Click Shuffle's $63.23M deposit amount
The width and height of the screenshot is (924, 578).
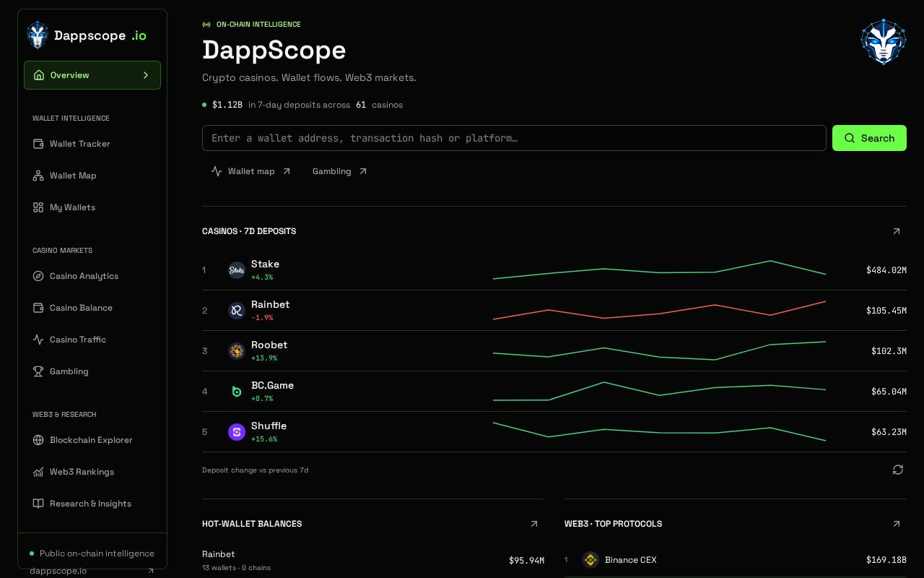coord(889,432)
